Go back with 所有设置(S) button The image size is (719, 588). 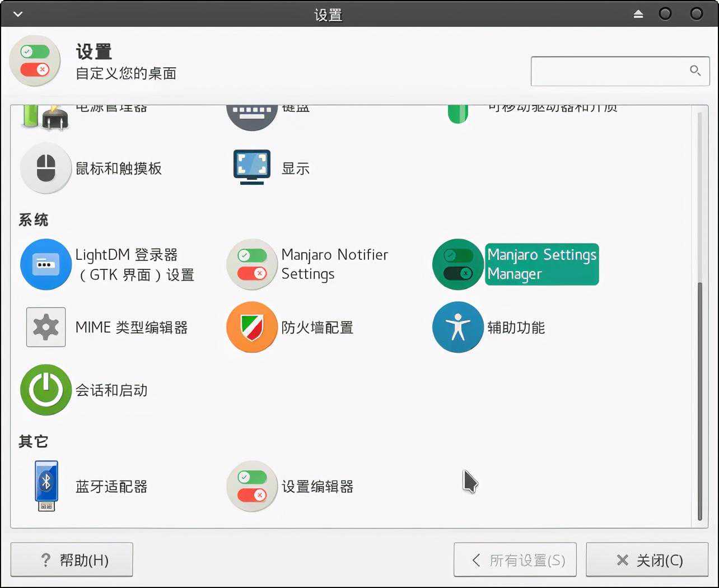click(x=515, y=559)
